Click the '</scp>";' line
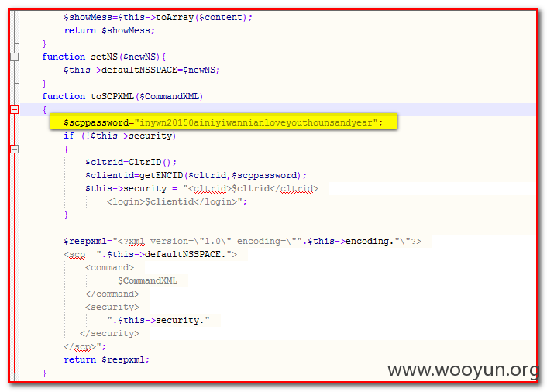The height and width of the screenshot is (392, 547). coord(84,346)
